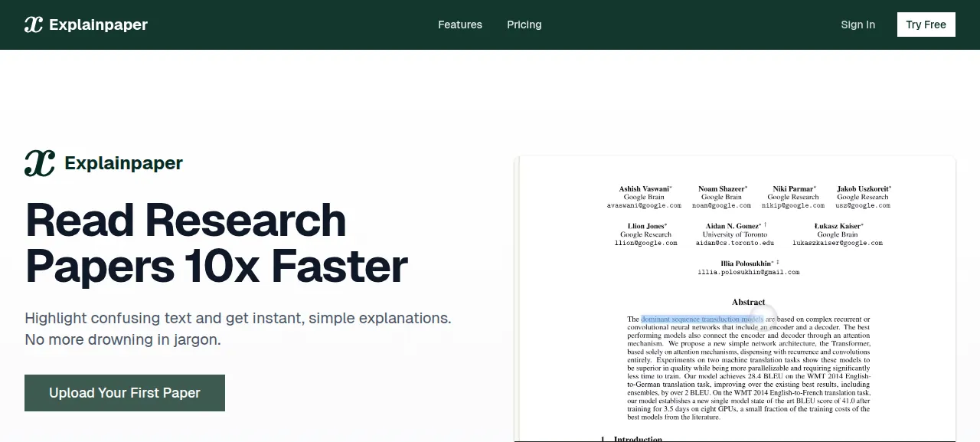Click the paper preview's Abstract heading
The image size is (980, 442).
[748, 303]
